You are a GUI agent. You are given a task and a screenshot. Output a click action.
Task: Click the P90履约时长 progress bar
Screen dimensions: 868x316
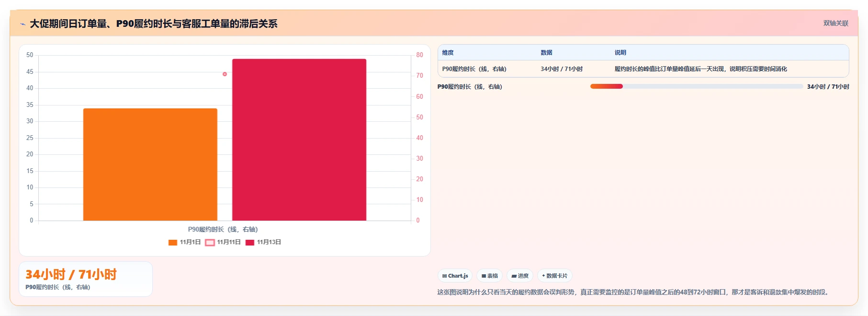click(697, 86)
